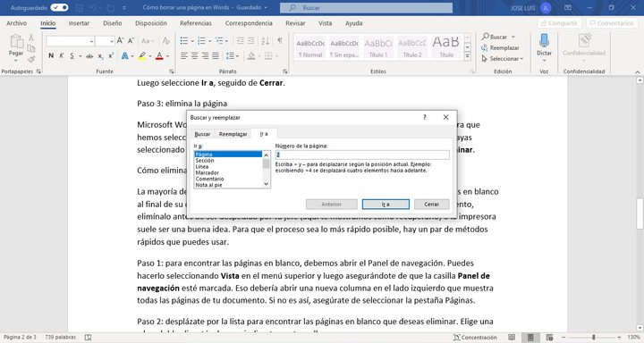The image size is (644, 343).
Task: Click the Comentarios button
Action: 612,23
